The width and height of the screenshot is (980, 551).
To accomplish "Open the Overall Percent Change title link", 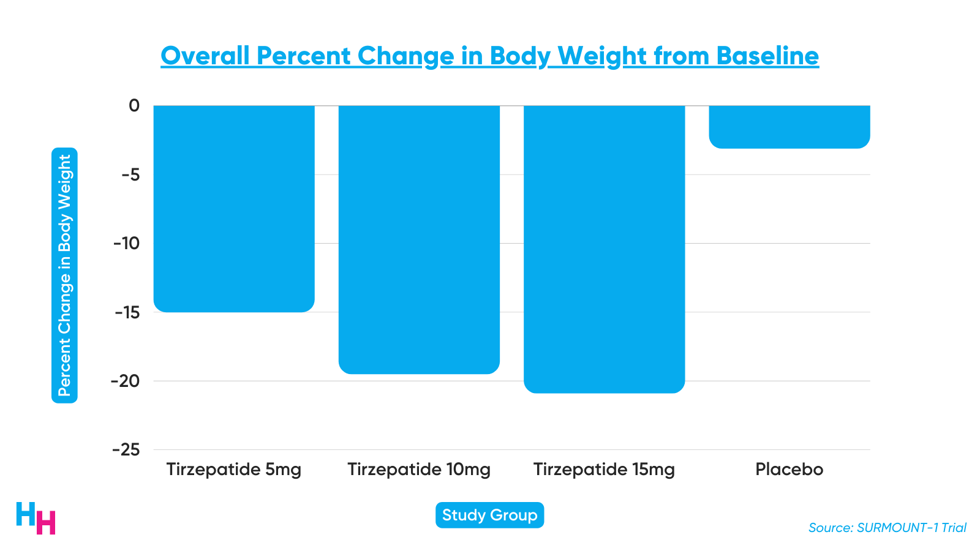I will 489,56.
